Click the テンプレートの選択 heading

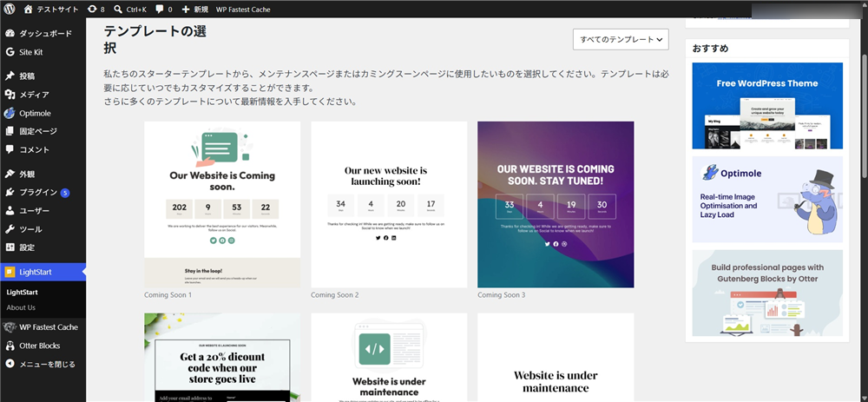tap(155, 40)
